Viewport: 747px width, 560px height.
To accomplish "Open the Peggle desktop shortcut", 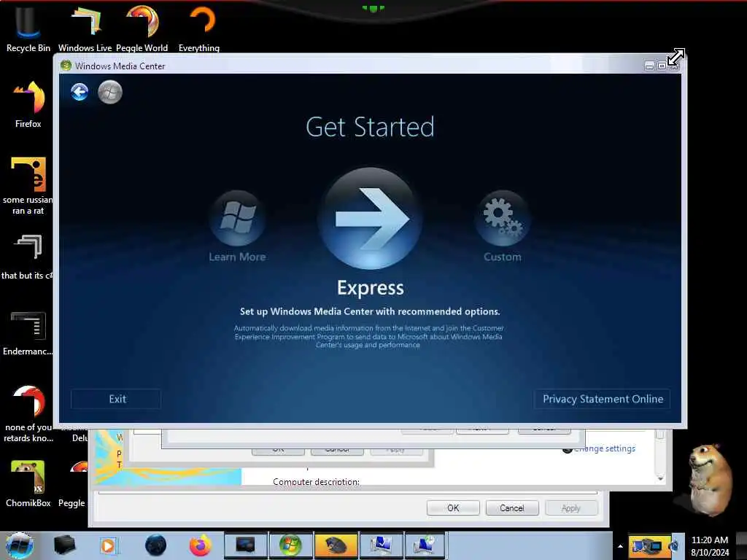I will (x=72, y=483).
